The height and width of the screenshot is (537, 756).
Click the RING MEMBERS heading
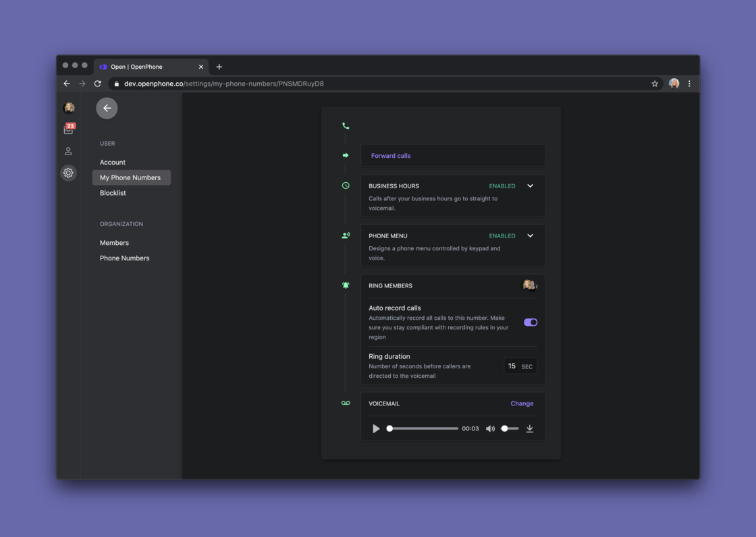point(391,286)
